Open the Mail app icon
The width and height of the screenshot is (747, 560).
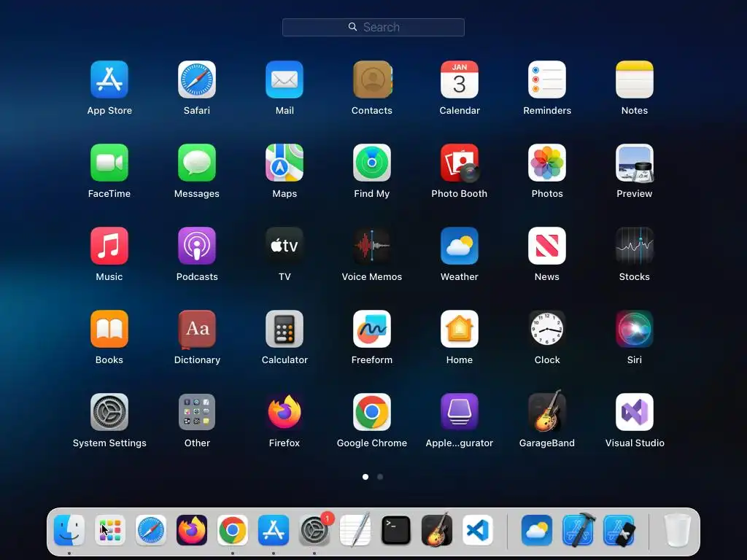pos(285,79)
